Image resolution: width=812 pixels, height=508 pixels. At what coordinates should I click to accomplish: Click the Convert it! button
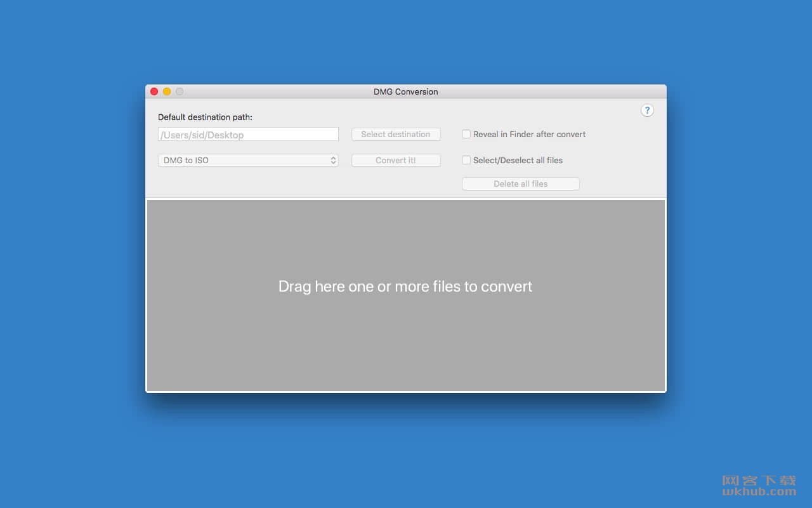(396, 161)
